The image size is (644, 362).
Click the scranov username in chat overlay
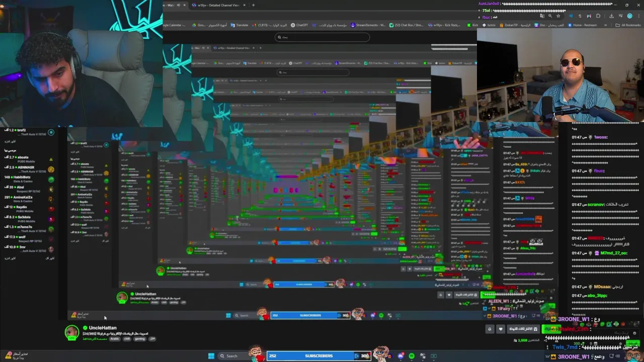597,205
